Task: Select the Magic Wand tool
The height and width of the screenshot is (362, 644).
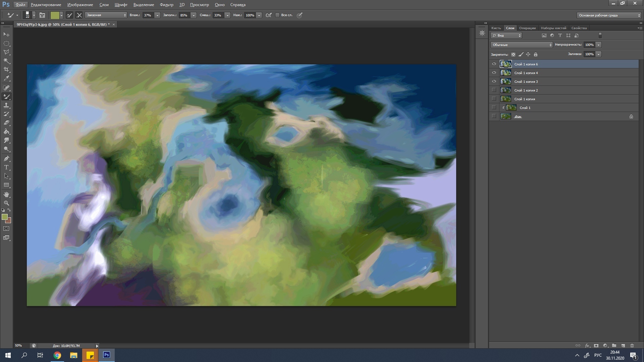Action: (x=6, y=61)
